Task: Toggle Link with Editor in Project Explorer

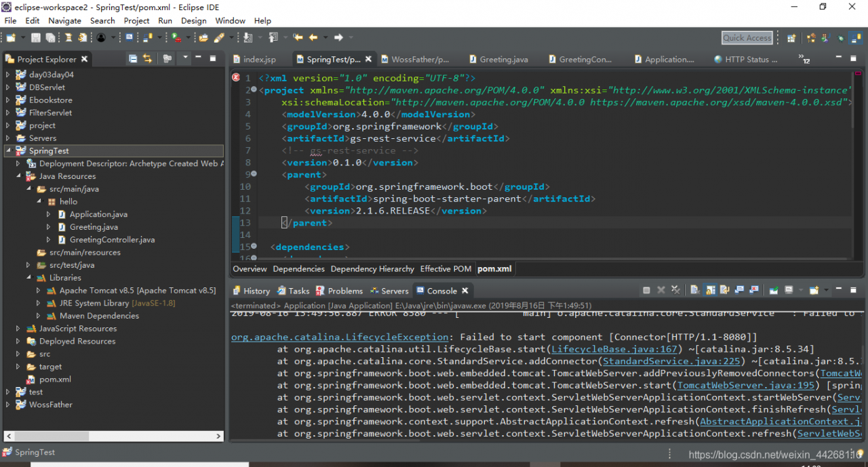Action: coord(147,59)
